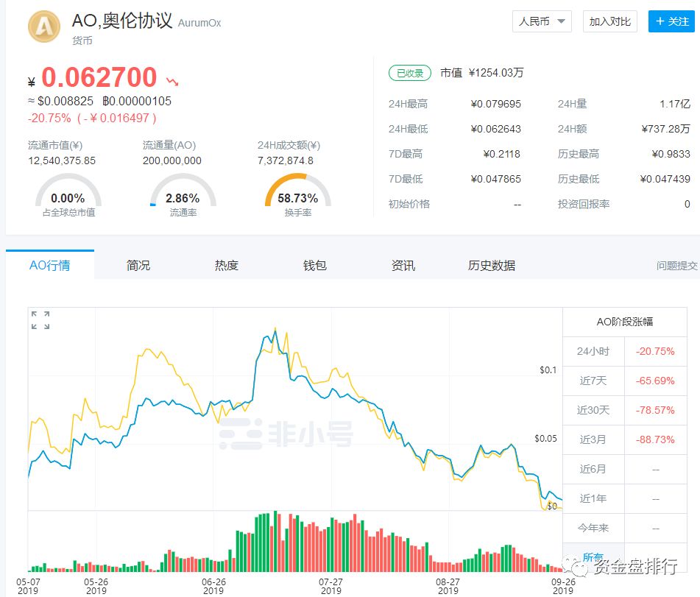Viewport: 700px width, 597px height.
Task: Click the 今年来 row label
Action: (593, 529)
